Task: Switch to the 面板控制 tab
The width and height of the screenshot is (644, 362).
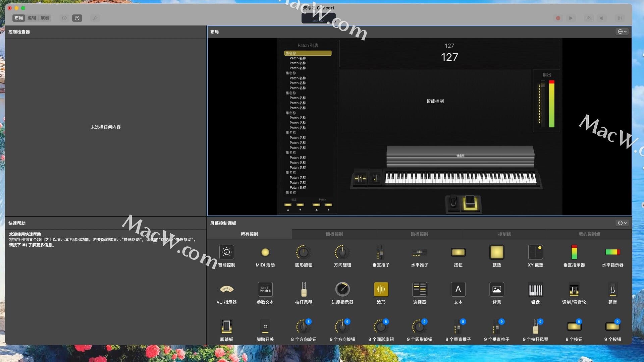Action: coord(334,234)
